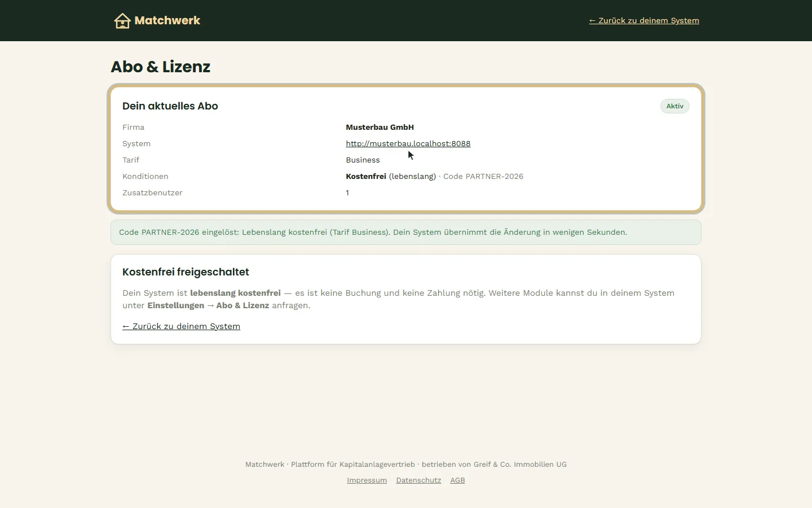Screen dimensions: 812x508
Task: Click the Matchwerk house logo icon
Action: (122, 21)
